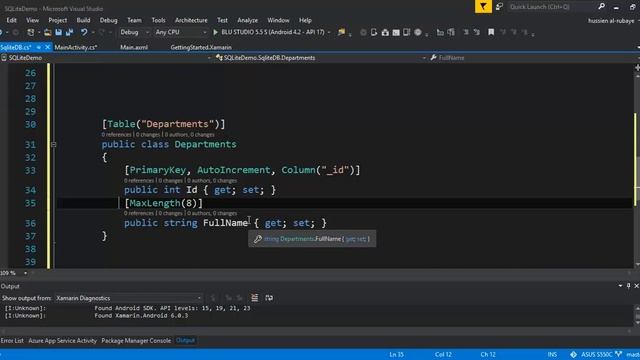
Task: Switch to the MainActivity.cs tab
Action: 76,47
